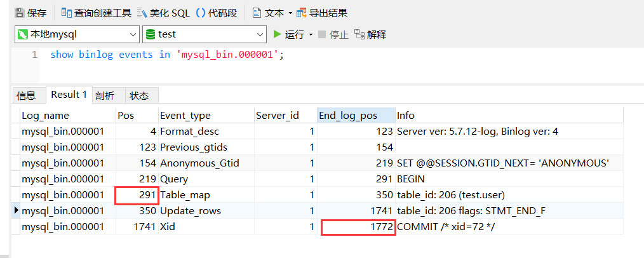
Task: Click the Text (文本) toolbar button
Action: click(x=268, y=13)
